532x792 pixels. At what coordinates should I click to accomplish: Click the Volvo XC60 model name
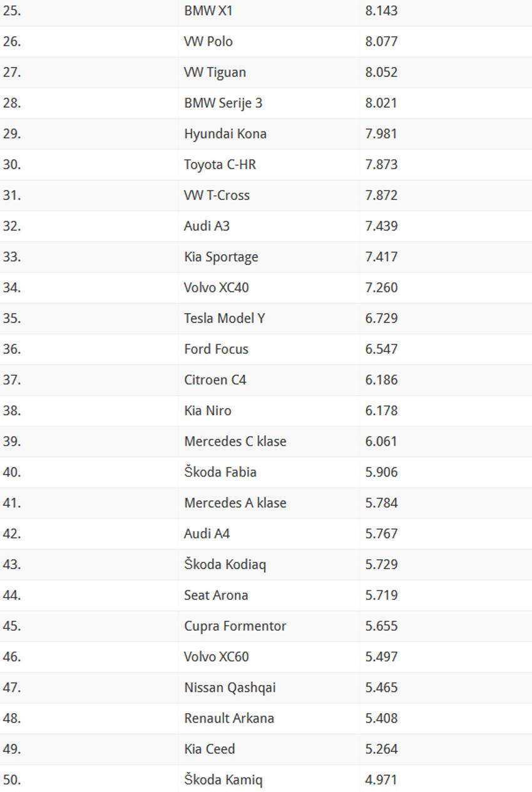pos(216,656)
